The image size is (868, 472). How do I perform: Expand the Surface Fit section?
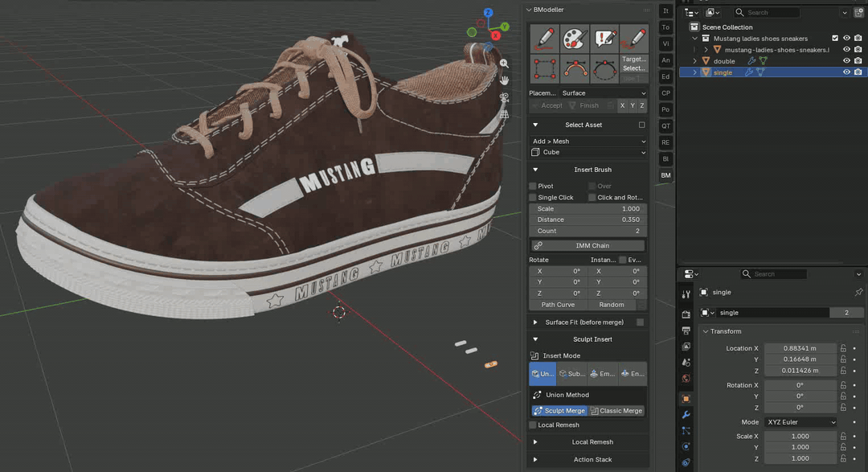(x=535, y=322)
